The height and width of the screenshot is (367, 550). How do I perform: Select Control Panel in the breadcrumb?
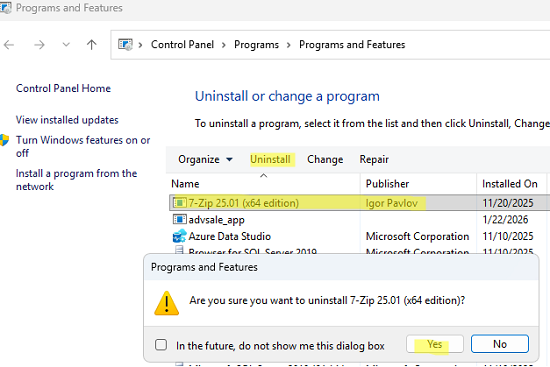[x=182, y=45]
